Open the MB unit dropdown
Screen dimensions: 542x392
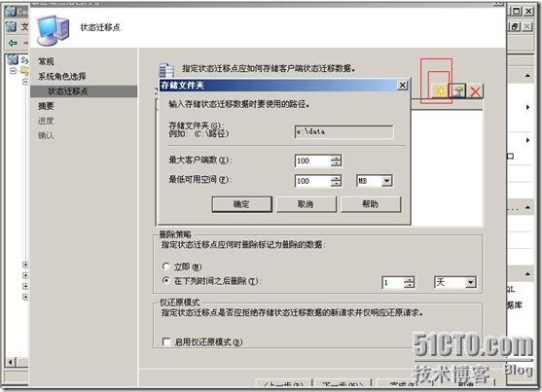(387, 181)
